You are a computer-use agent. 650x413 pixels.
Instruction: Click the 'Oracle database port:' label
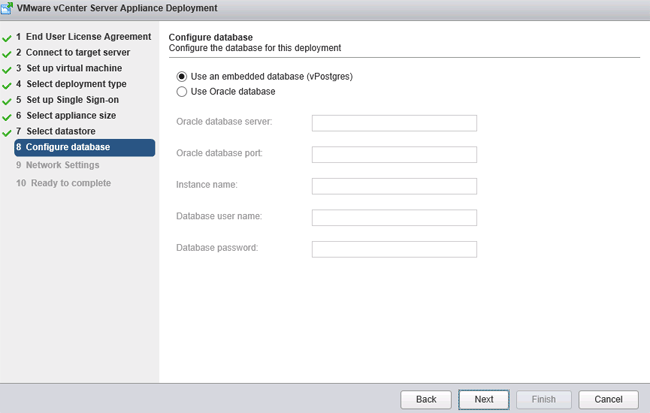pyautogui.click(x=219, y=153)
